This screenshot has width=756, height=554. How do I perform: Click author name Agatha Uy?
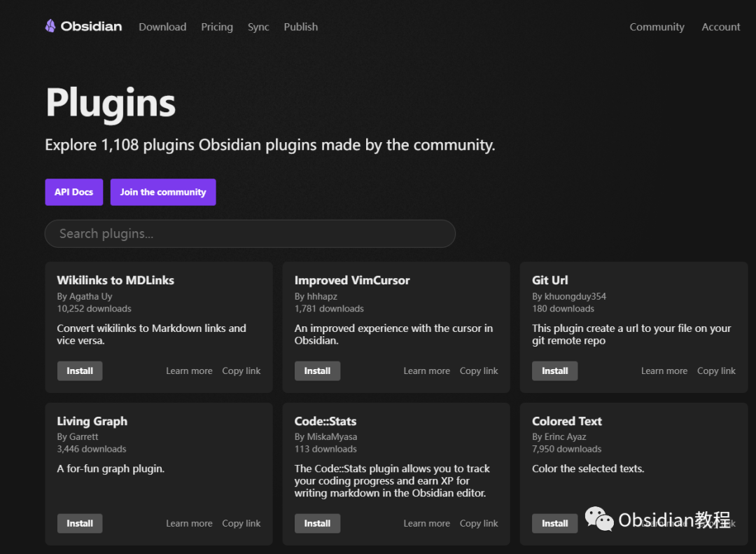90,296
